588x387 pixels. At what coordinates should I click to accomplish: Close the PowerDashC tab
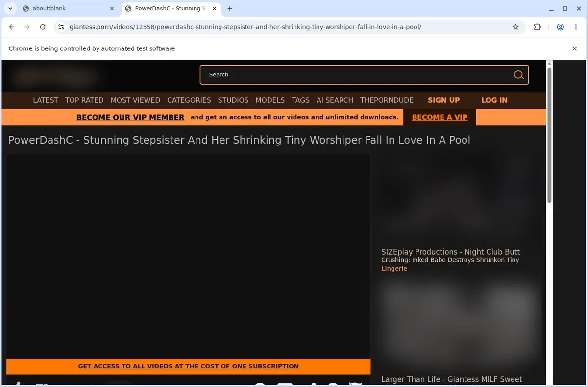click(x=215, y=8)
